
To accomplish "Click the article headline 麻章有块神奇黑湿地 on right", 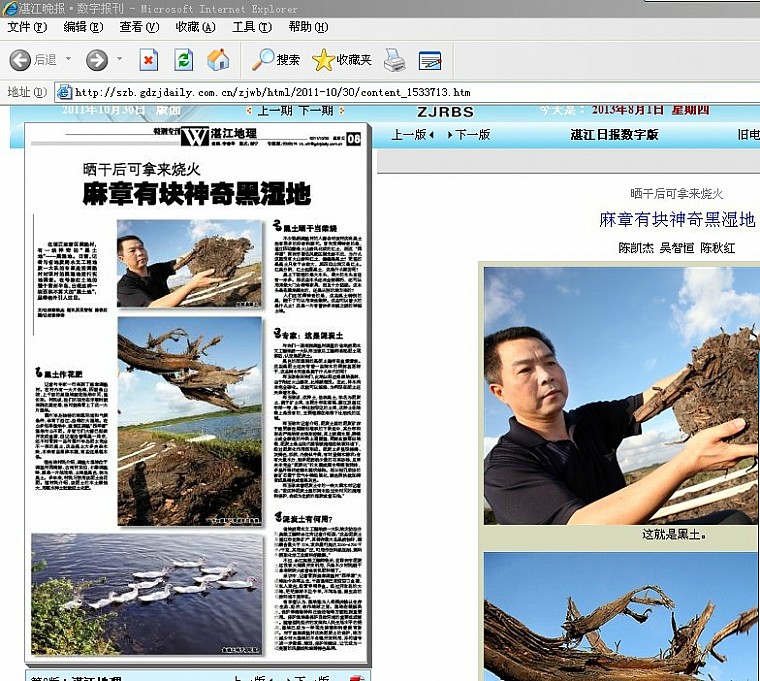I will tap(677, 219).
